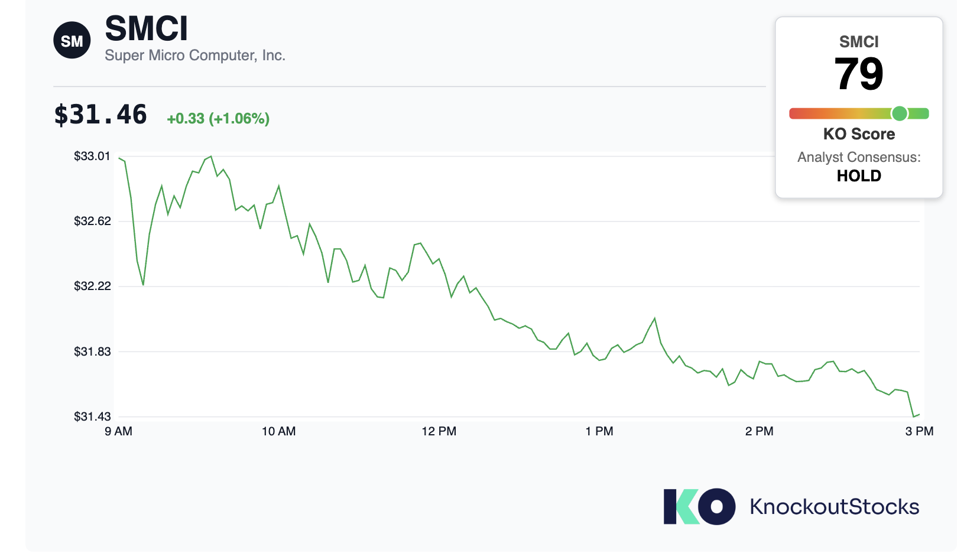Click the 1 PM time label
Image resolution: width=980 pixels, height=560 pixels.
point(599,431)
